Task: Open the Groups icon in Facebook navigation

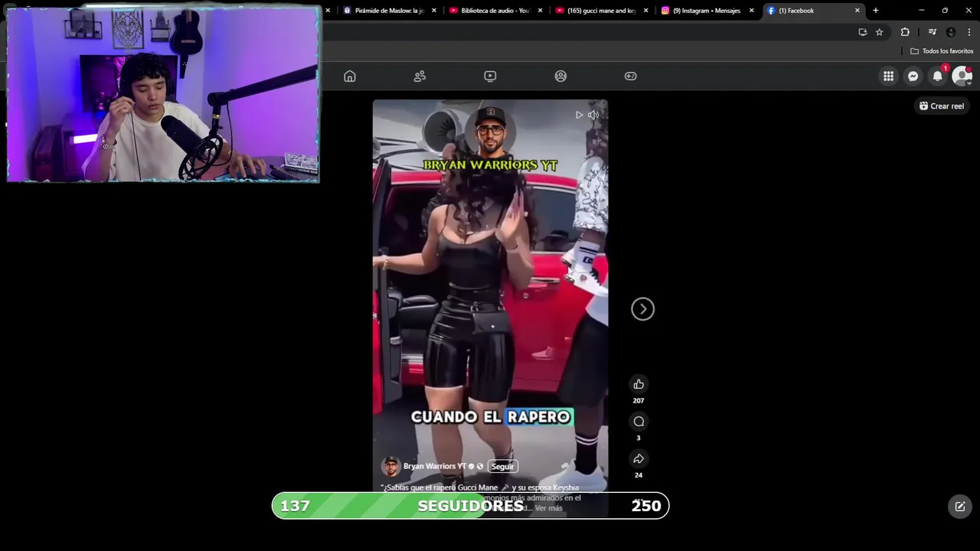Action: click(560, 76)
